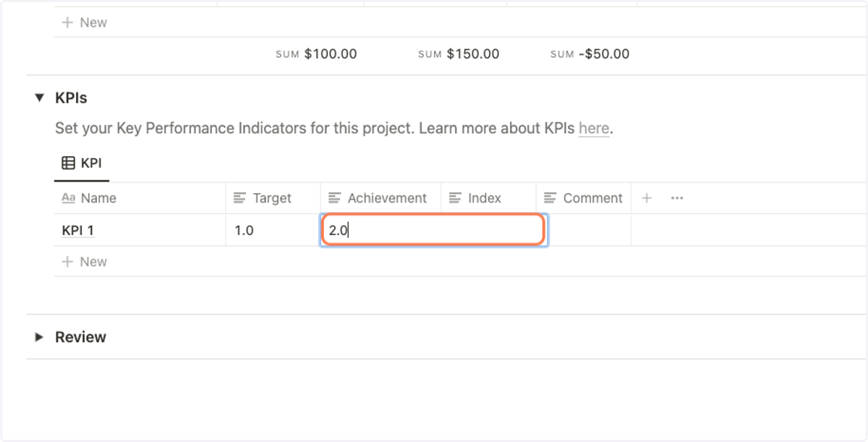868x442 pixels.
Task: Click the text-type icon beside Target
Action: click(x=240, y=198)
